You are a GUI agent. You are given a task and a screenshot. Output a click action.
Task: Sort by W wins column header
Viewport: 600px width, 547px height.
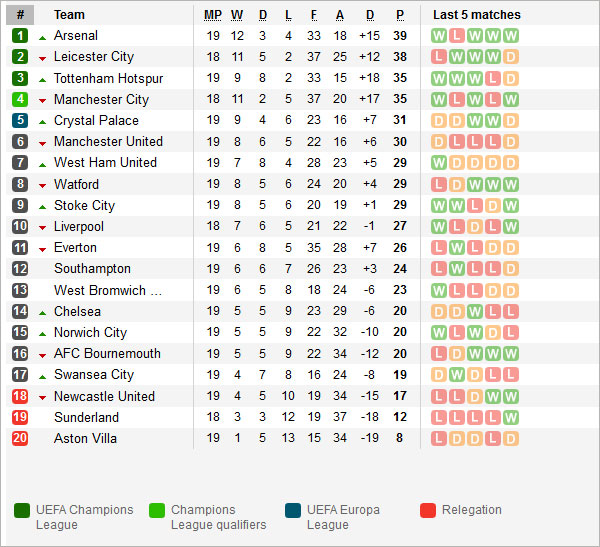(237, 15)
